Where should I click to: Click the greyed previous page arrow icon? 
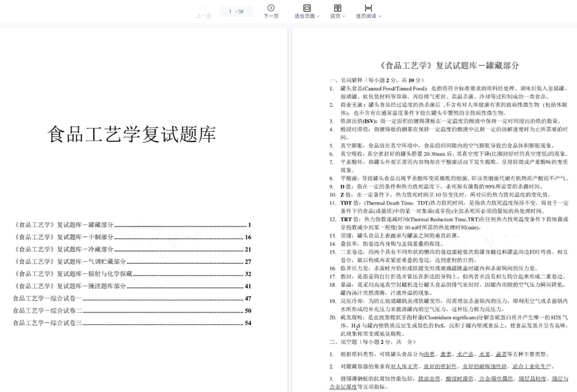(x=203, y=8)
